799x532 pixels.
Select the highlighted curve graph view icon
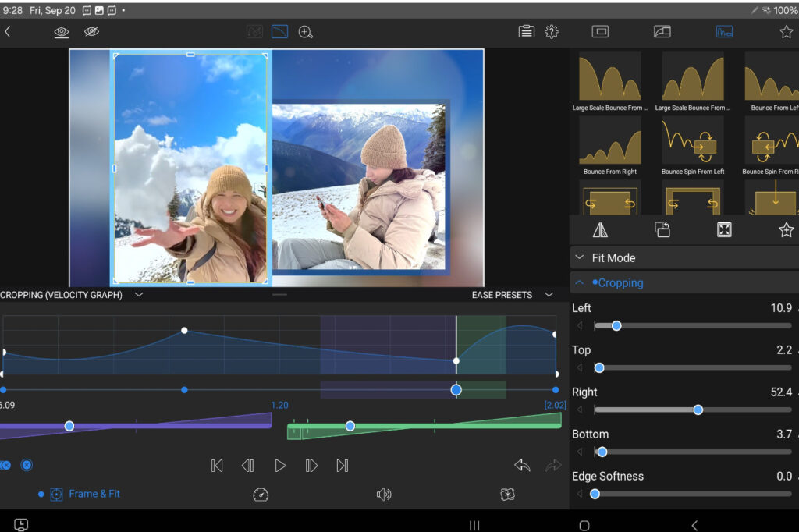[279, 32]
